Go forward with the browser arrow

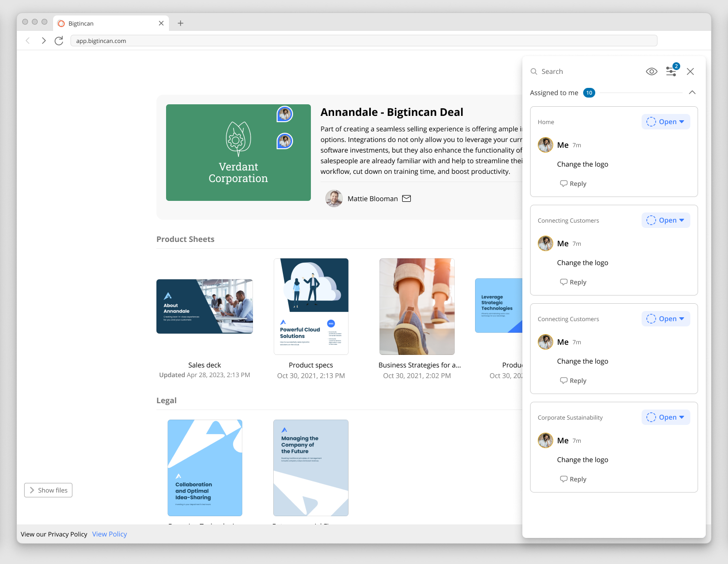click(x=44, y=41)
